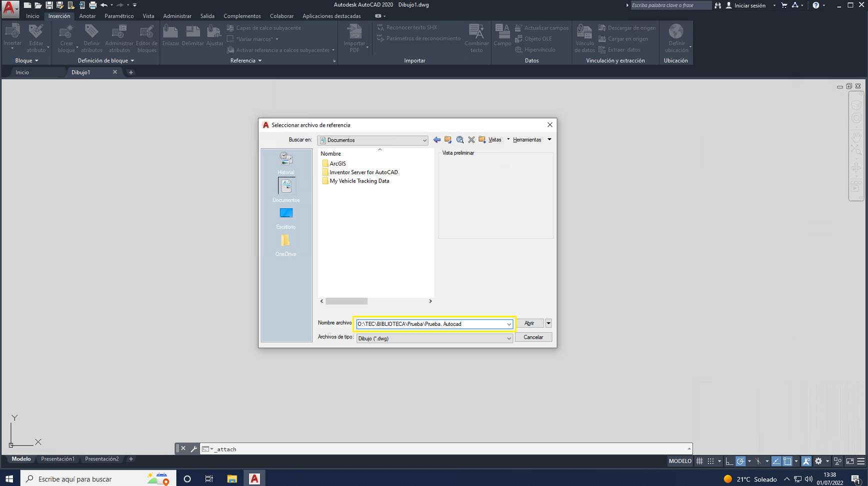Select OneDrive in dialog sidebar

click(286, 245)
